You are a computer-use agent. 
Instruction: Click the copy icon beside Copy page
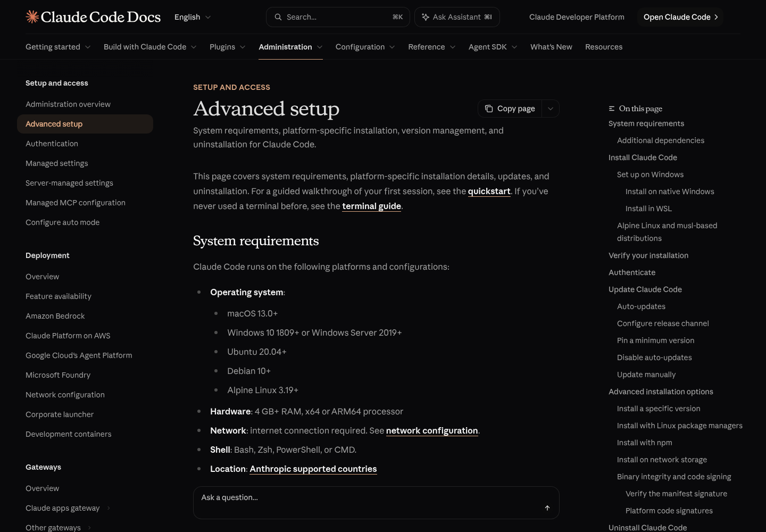click(x=489, y=109)
